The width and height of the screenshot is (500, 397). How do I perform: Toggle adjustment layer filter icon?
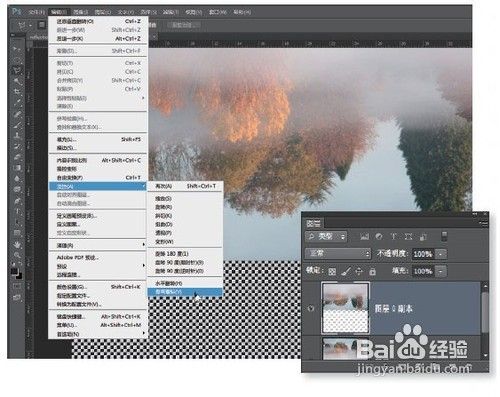pos(379,237)
